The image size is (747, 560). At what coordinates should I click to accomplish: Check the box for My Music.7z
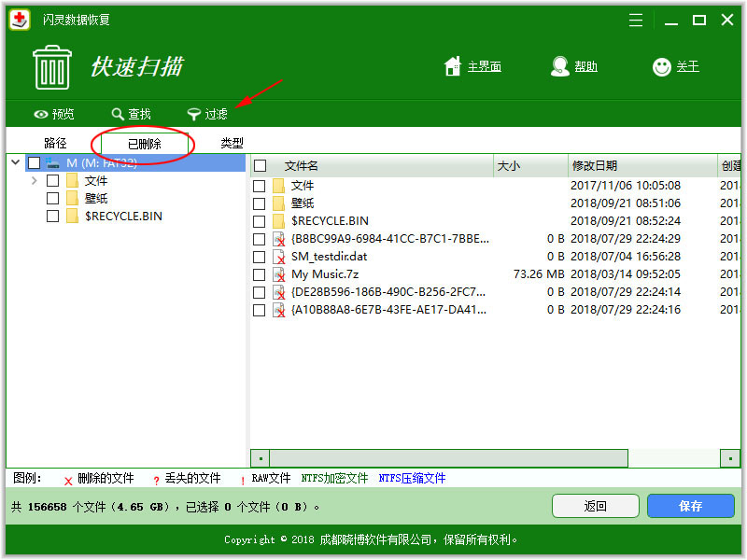(x=260, y=274)
